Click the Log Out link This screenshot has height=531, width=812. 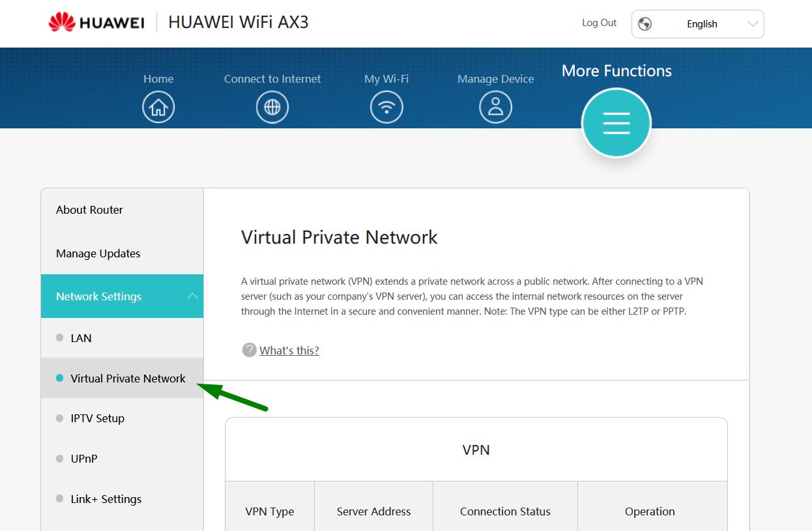599,23
